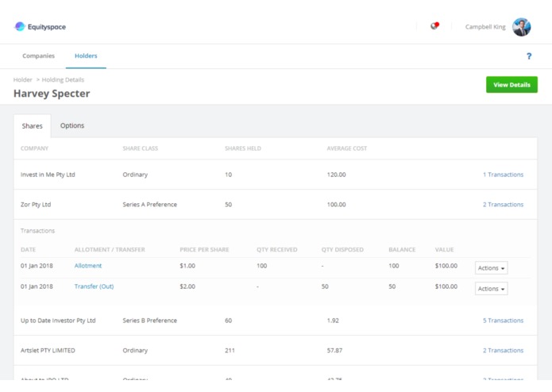The width and height of the screenshot is (552, 392).
Task: Click the AVERAGE COST column header
Action: 347,148
